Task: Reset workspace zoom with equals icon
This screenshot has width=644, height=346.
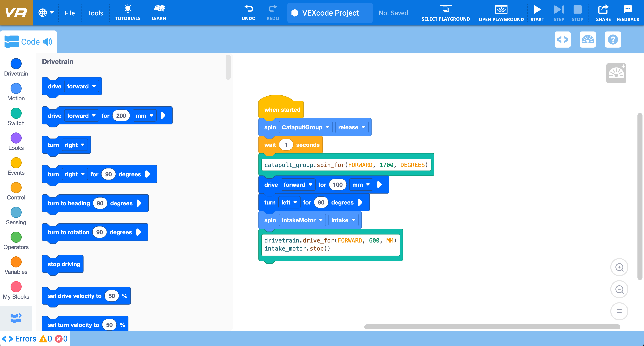Action: [x=619, y=311]
